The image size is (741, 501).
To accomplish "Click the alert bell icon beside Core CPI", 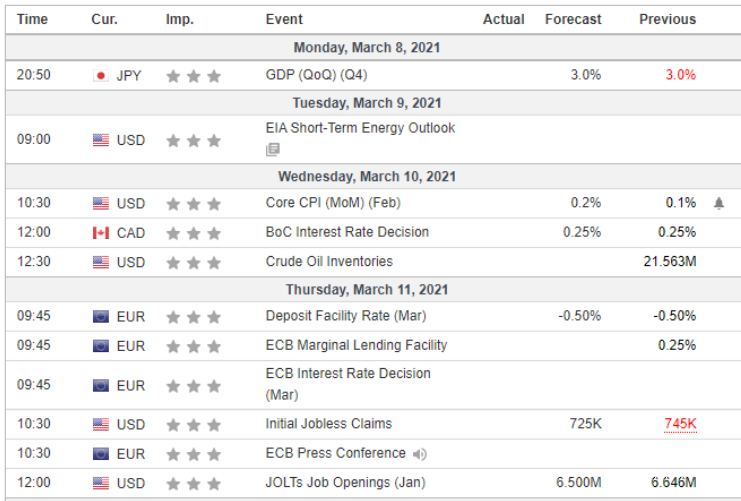I will coord(718,204).
